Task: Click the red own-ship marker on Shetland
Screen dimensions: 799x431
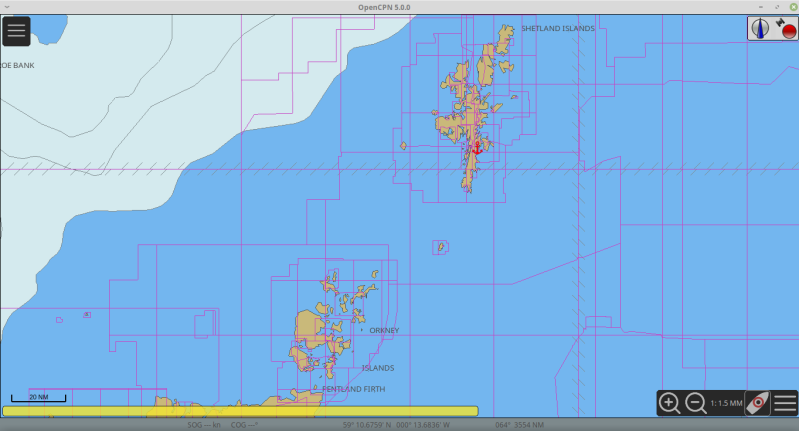Action: pos(477,147)
